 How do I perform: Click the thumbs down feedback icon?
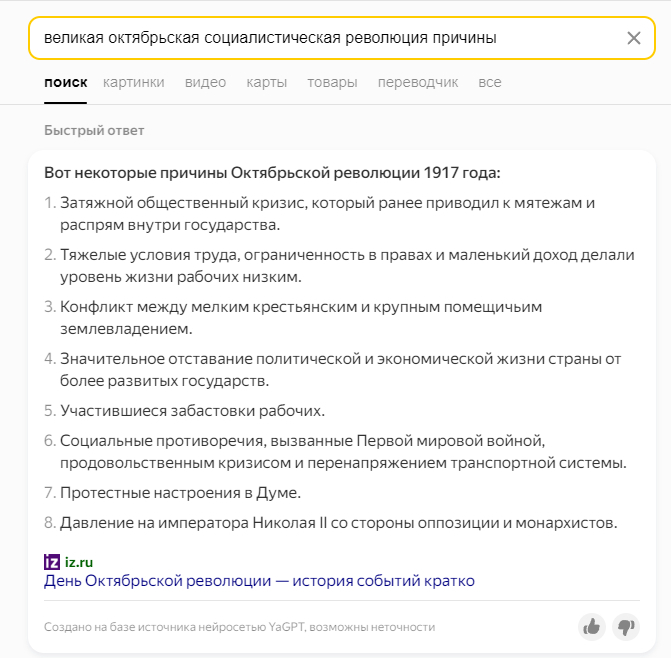tap(626, 627)
